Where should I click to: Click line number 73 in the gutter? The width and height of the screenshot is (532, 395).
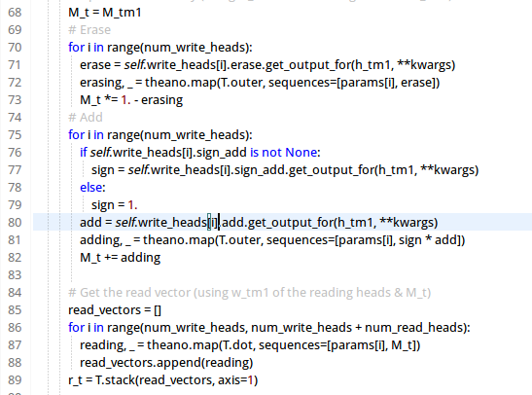[15, 100]
